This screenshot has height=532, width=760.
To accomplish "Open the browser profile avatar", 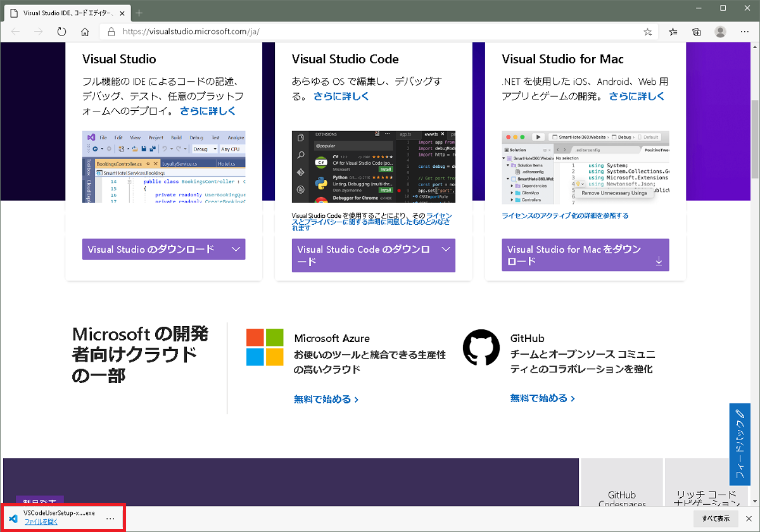I will (720, 31).
